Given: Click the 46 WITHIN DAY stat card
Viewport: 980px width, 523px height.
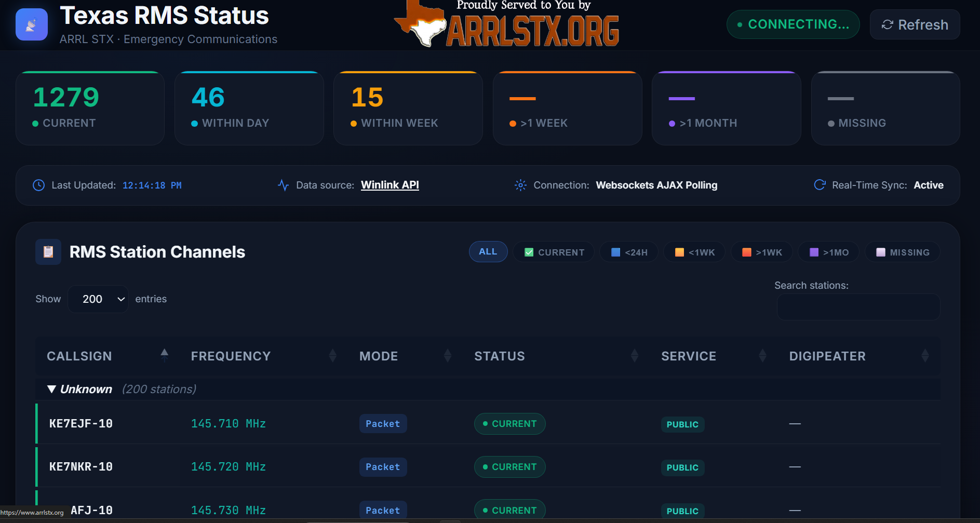Looking at the screenshot, I should click(249, 108).
